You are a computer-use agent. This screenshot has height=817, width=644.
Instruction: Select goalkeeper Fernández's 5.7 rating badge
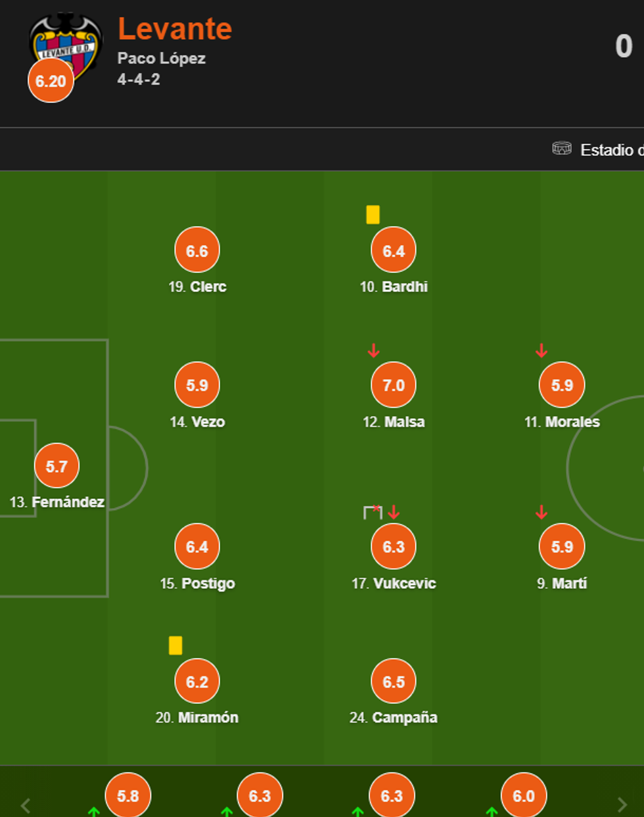57,466
